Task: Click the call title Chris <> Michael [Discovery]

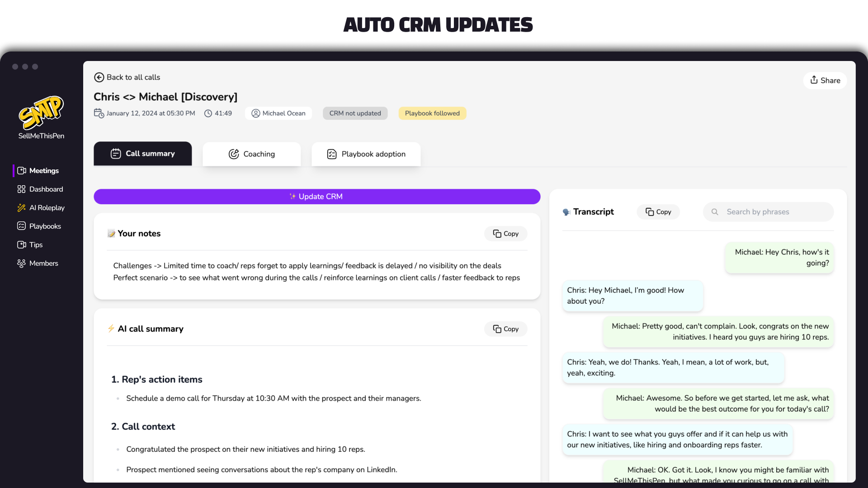Action: click(165, 97)
